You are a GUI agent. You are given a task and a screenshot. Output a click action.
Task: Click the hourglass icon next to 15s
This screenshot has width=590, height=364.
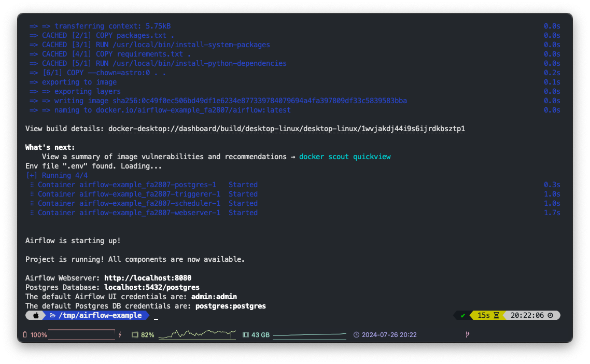coord(497,315)
